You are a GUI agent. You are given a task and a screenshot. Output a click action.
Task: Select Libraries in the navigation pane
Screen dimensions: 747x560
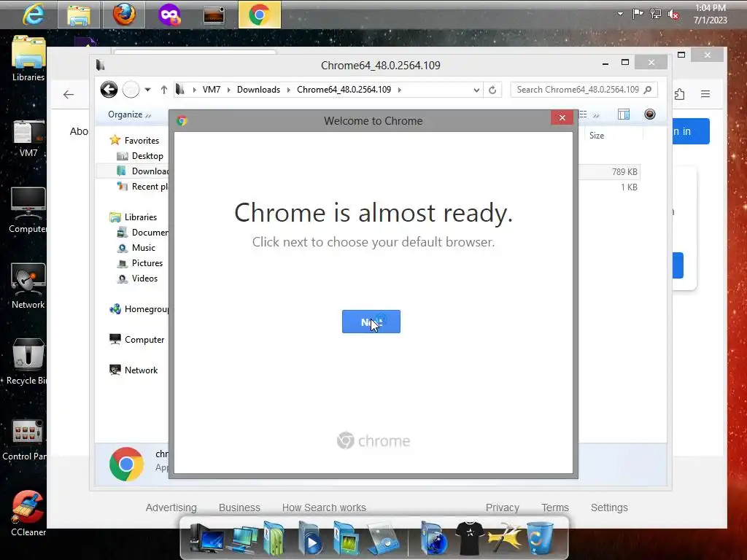pyautogui.click(x=141, y=217)
